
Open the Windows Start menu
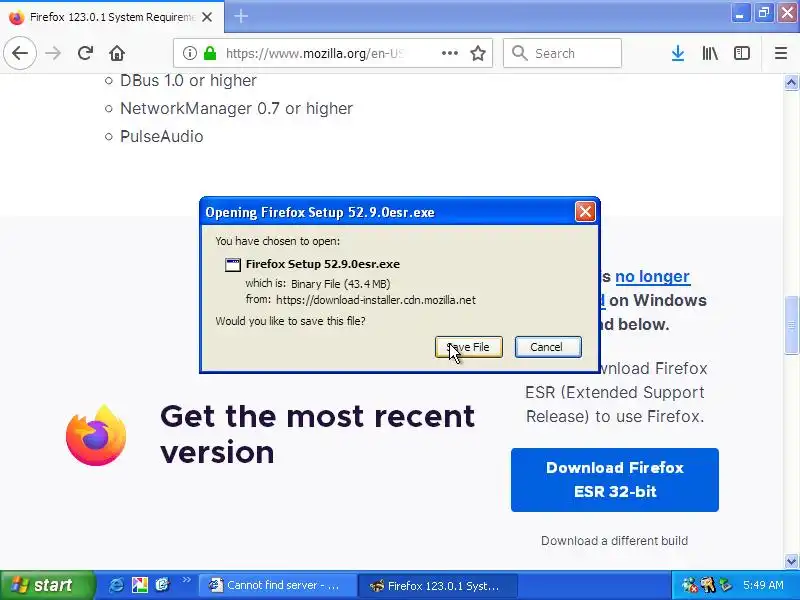pos(47,585)
